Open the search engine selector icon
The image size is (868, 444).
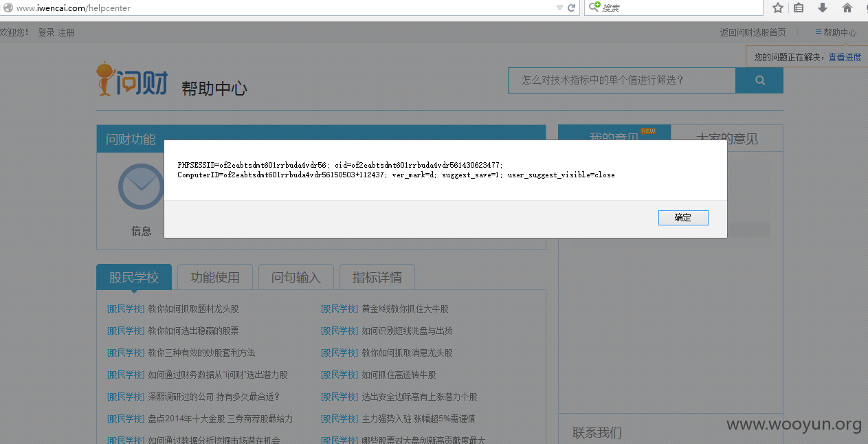pos(594,8)
